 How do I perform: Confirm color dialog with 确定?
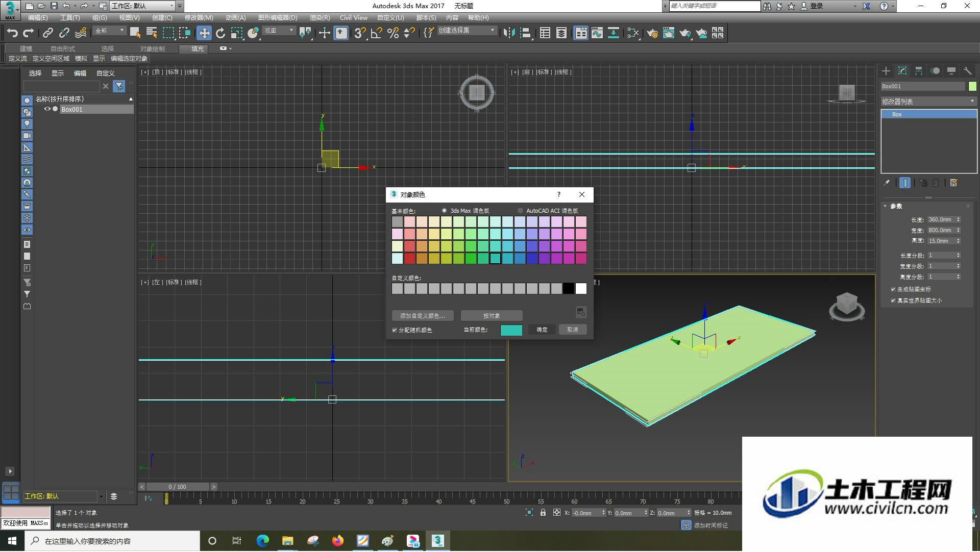click(x=542, y=330)
